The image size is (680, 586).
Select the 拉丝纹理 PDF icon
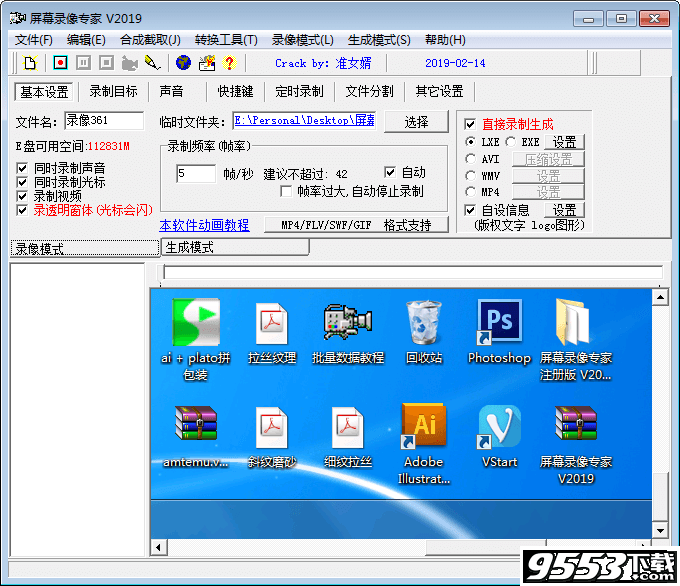(272, 324)
